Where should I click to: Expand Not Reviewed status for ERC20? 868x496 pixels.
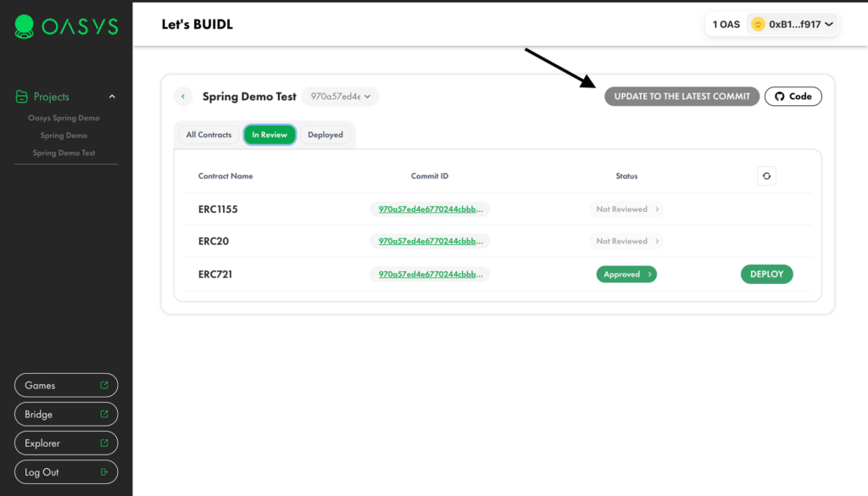coord(626,242)
